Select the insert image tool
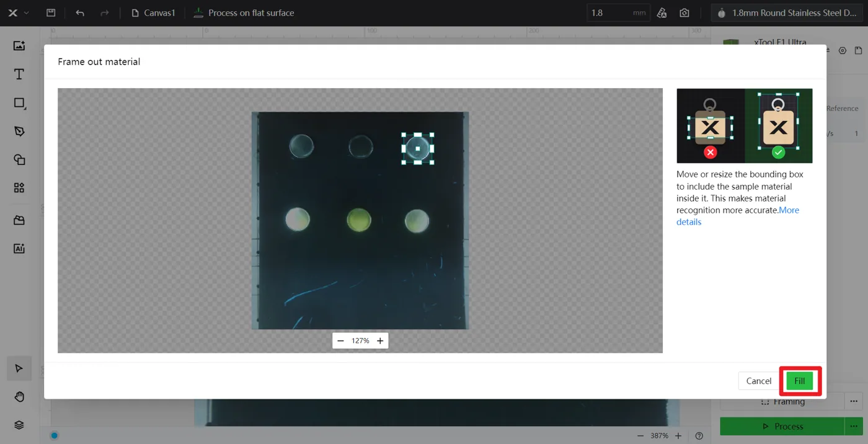Image resolution: width=868 pixels, height=444 pixels. point(19,46)
